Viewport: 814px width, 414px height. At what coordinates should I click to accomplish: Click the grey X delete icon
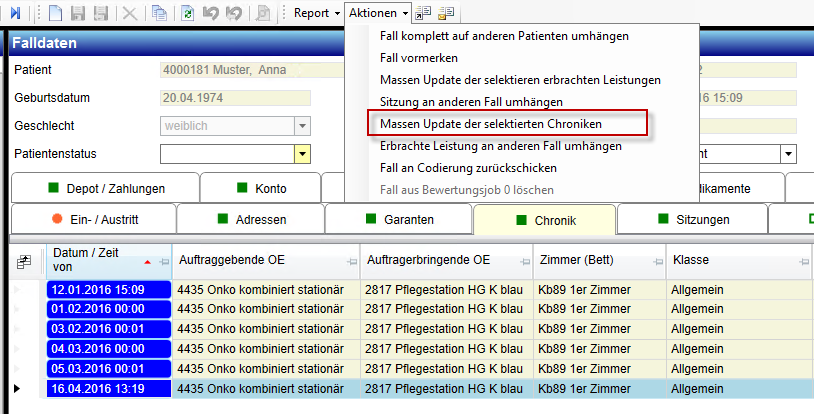pyautogui.click(x=130, y=13)
